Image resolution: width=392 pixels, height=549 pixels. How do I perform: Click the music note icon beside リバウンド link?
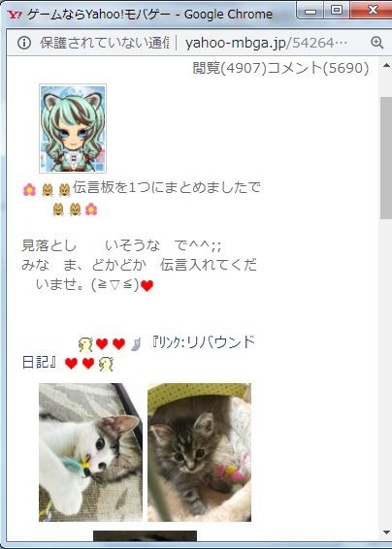point(135,343)
